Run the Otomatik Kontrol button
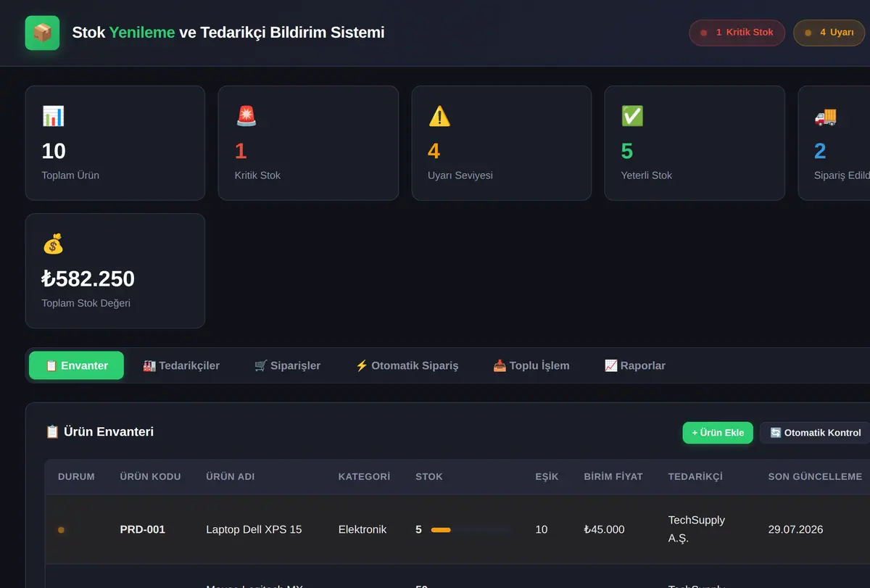870x588 pixels. [816, 433]
